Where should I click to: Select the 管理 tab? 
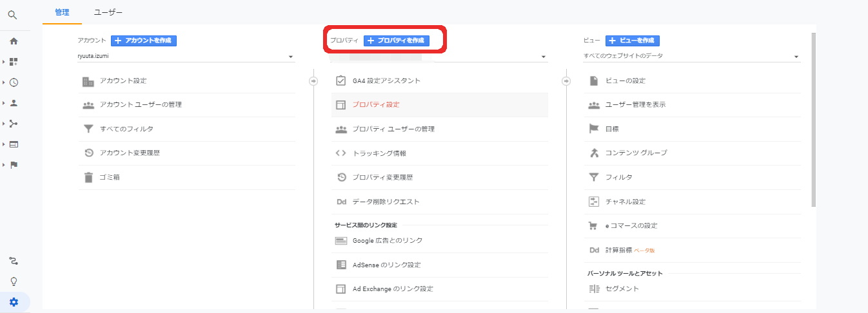tap(62, 12)
